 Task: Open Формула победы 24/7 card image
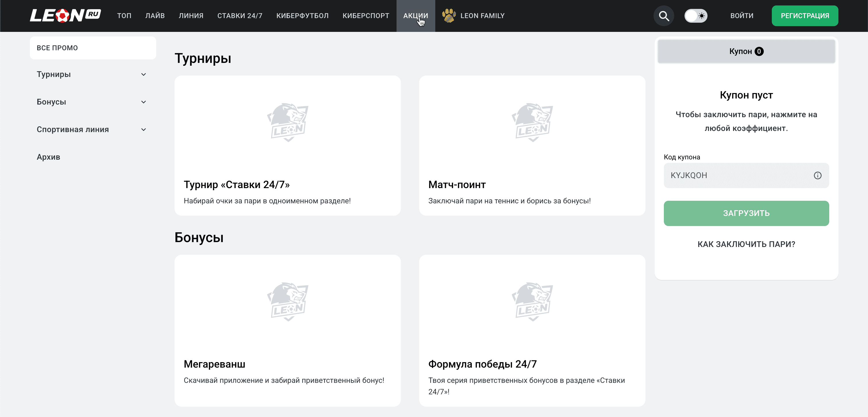pos(532,302)
